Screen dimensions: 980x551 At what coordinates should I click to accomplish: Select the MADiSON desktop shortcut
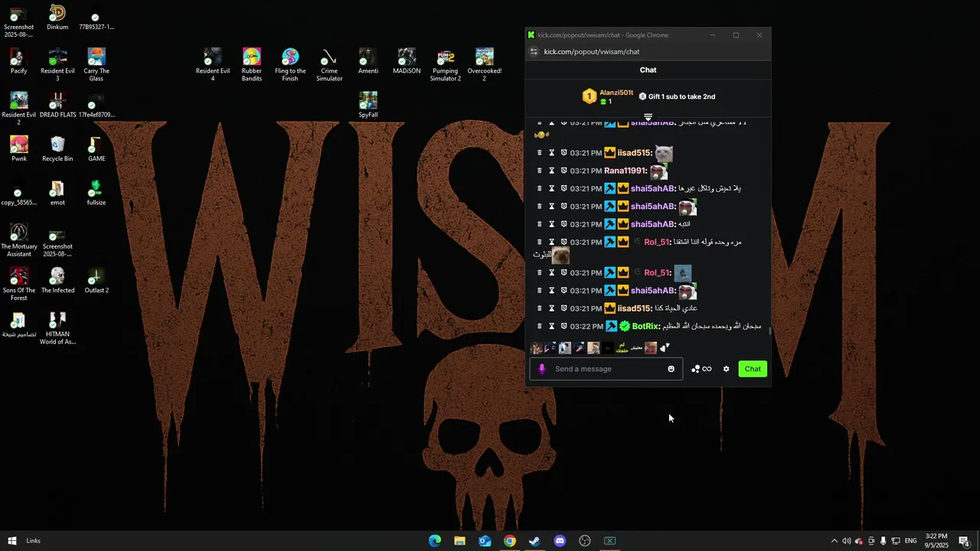(407, 61)
